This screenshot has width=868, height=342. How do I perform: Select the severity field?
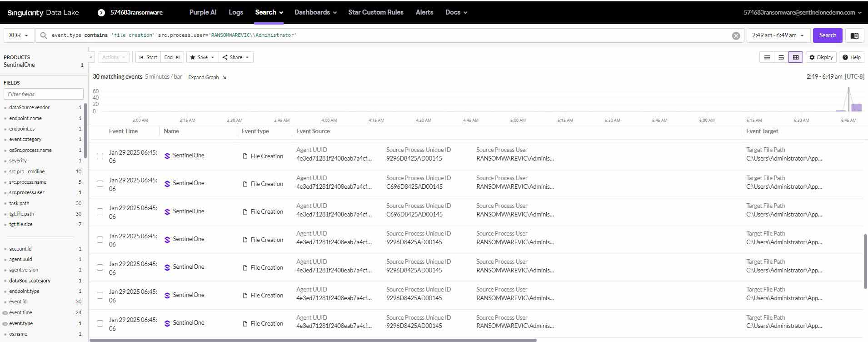[18, 161]
